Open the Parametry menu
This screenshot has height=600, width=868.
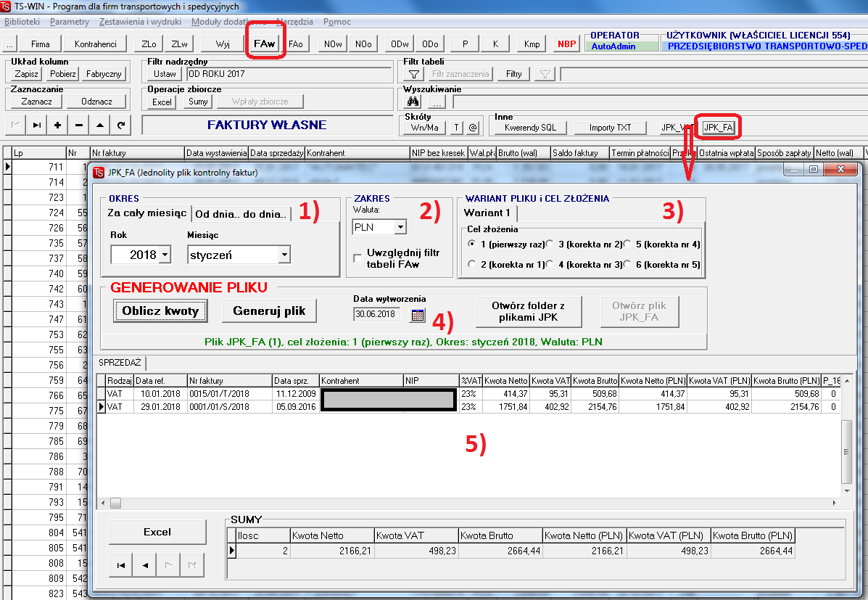pyautogui.click(x=69, y=22)
